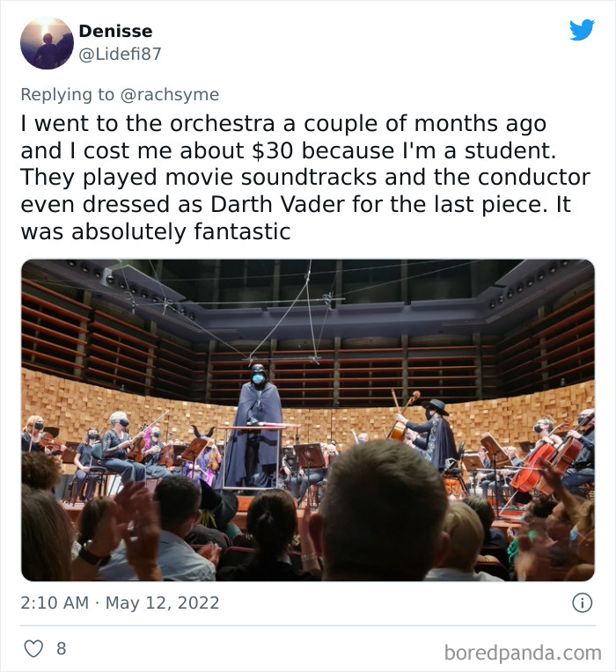
Task: Click the tweet text about the orchestra
Action: (x=305, y=178)
